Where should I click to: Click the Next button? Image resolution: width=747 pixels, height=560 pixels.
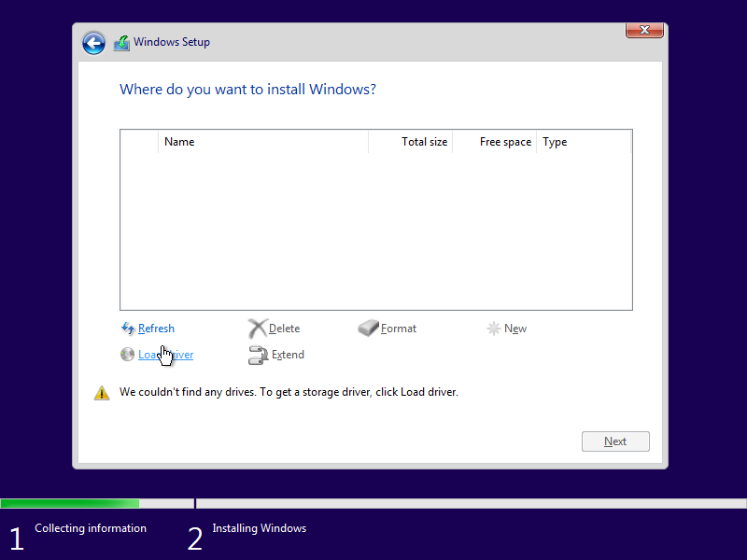[615, 441]
